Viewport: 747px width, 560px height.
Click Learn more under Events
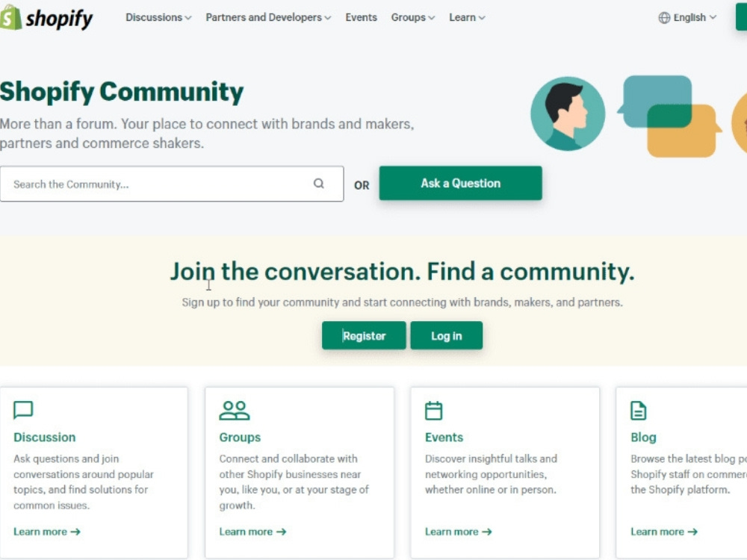459,532
